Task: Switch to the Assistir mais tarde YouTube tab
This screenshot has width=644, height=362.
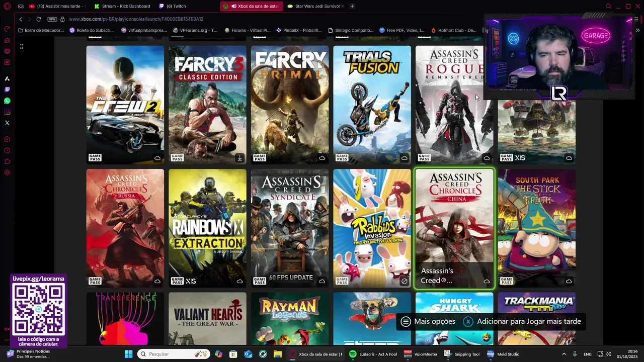Action: (58, 6)
